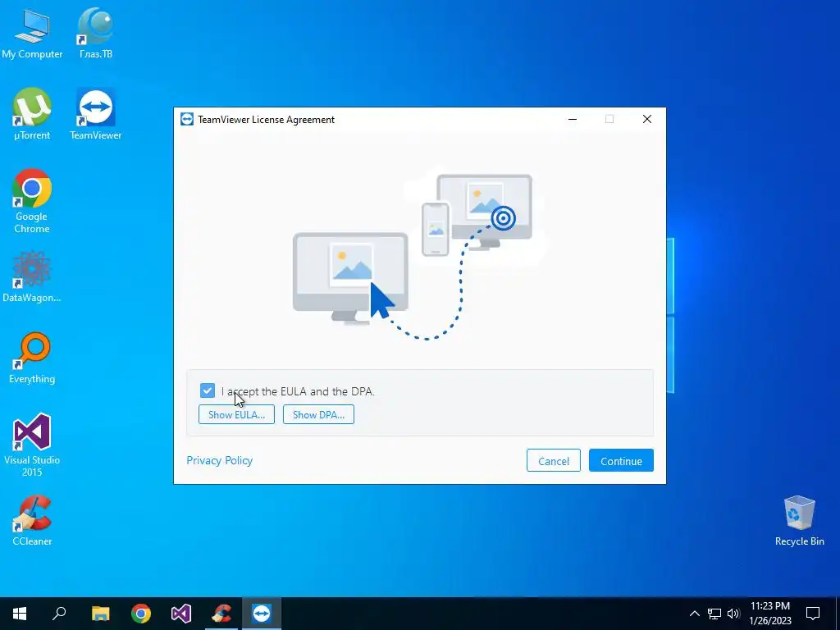Select the Google Chrome desktop icon
Viewport: 840px width, 630px height.
tap(32, 202)
